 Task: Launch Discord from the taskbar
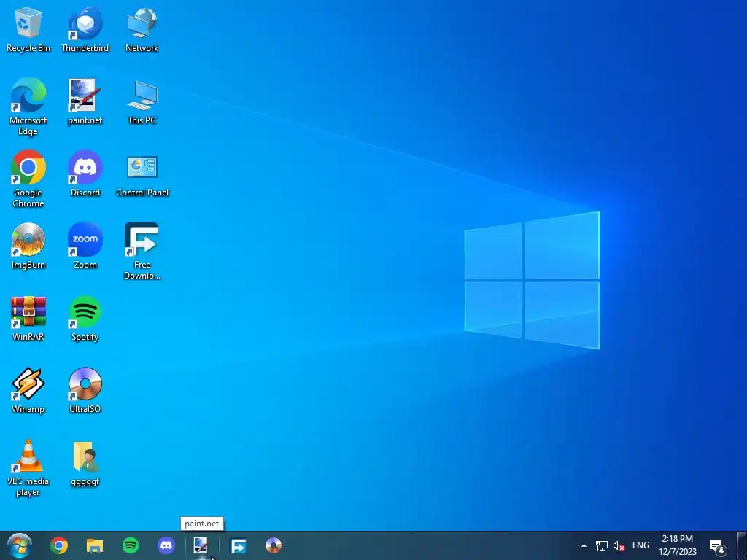pyautogui.click(x=166, y=545)
